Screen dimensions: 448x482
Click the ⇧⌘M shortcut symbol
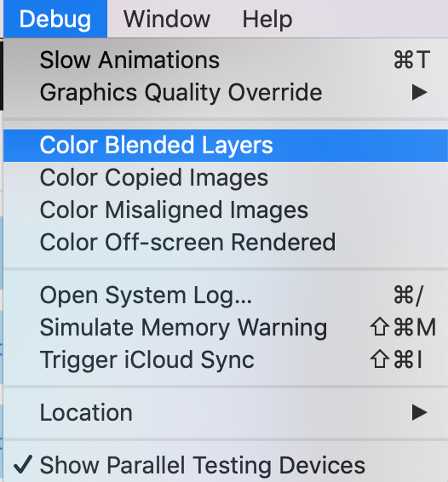click(403, 327)
